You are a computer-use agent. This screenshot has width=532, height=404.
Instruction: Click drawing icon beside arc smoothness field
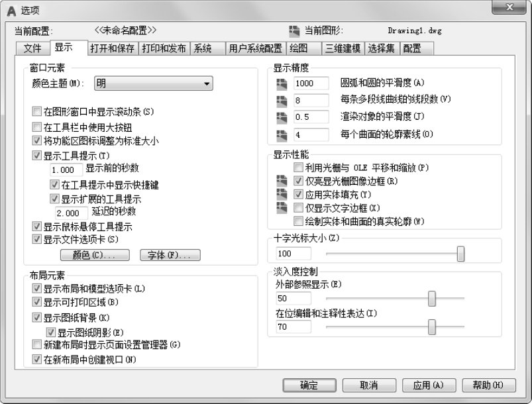click(282, 84)
